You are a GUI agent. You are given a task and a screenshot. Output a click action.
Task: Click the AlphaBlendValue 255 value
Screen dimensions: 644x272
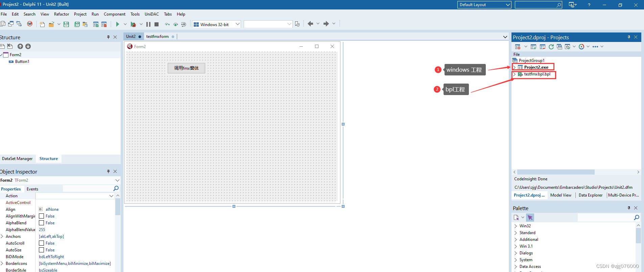tap(42, 230)
